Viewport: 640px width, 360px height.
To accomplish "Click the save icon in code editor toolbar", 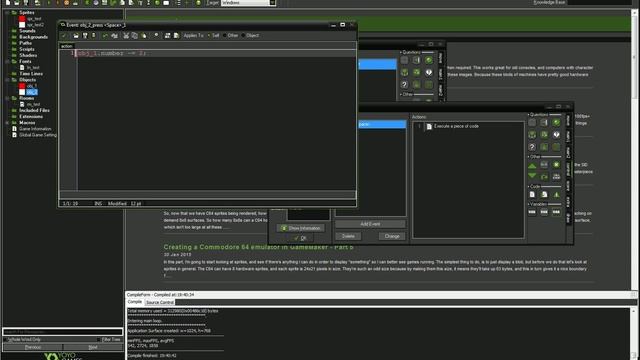I will coord(85,36).
